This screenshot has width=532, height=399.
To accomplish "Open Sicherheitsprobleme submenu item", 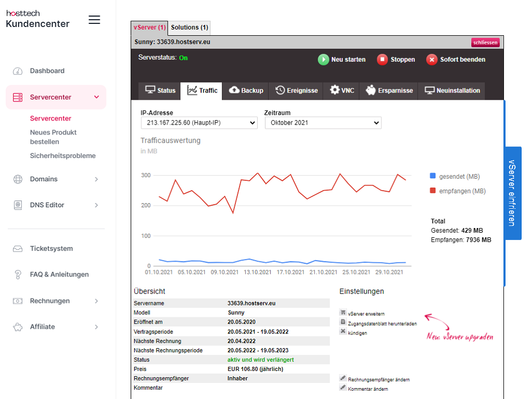I will (x=63, y=156).
